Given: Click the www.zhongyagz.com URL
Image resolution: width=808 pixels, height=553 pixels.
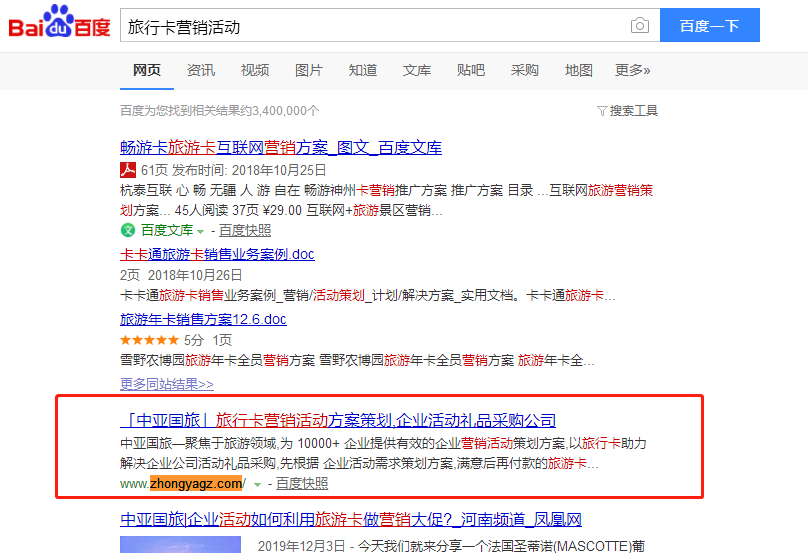Looking at the screenshot, I should 183,484.
